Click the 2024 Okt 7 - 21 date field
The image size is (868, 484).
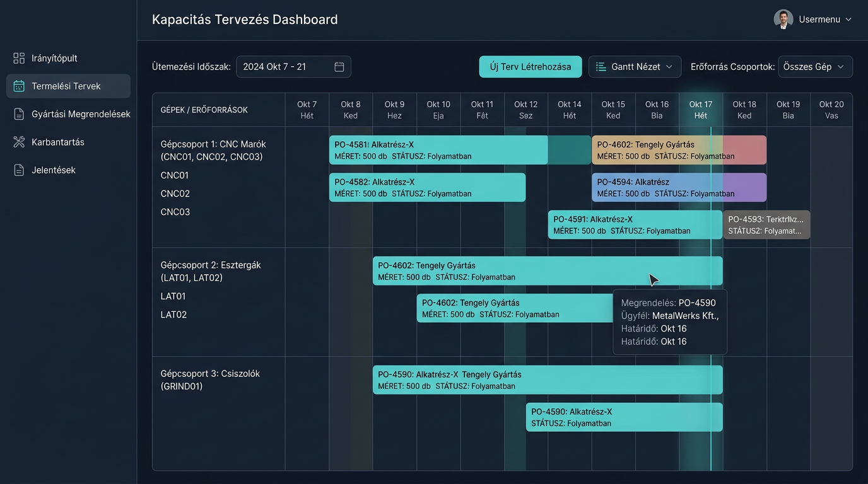click(x=293, y=67)
